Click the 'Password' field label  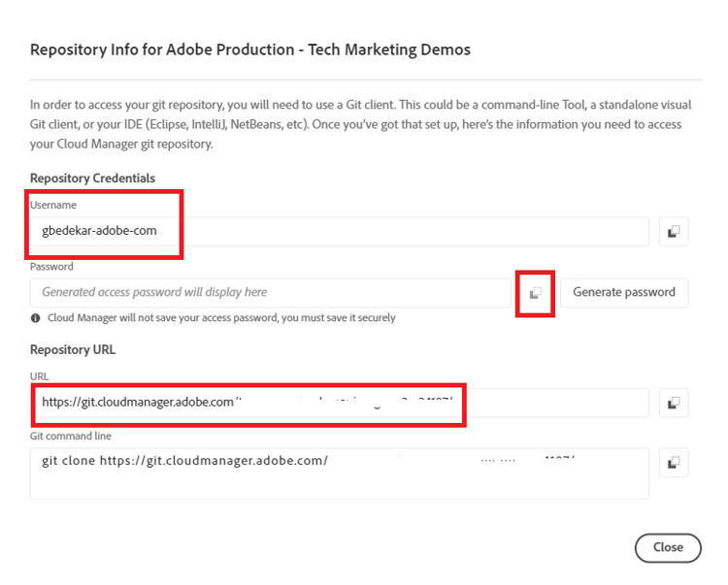tap(51, 267)
